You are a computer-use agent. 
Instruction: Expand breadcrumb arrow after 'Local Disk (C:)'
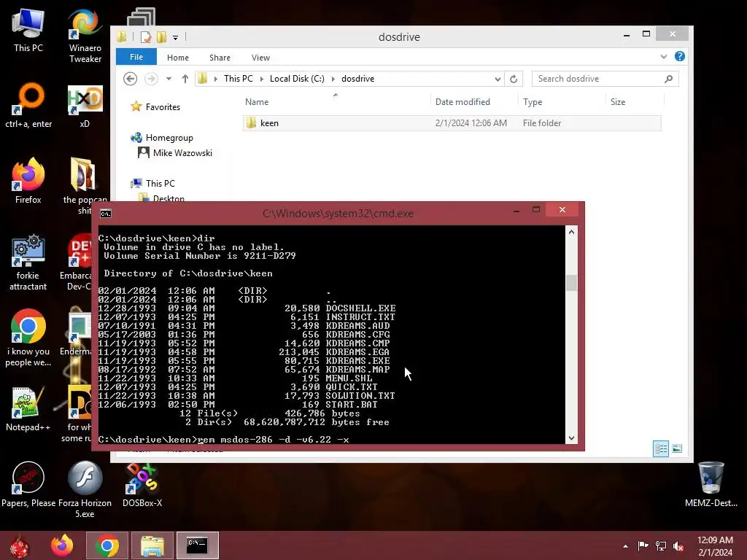[x=333, y=79]
